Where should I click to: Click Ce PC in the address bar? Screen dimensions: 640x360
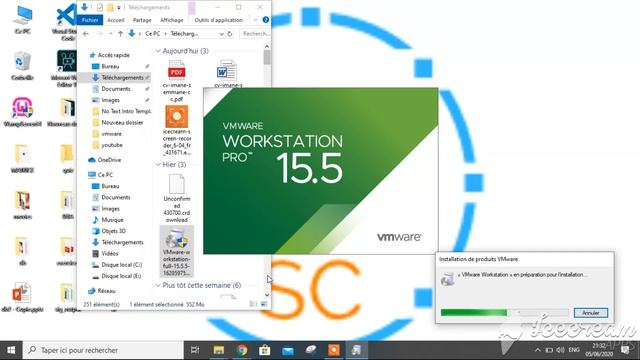click(153, 33)
